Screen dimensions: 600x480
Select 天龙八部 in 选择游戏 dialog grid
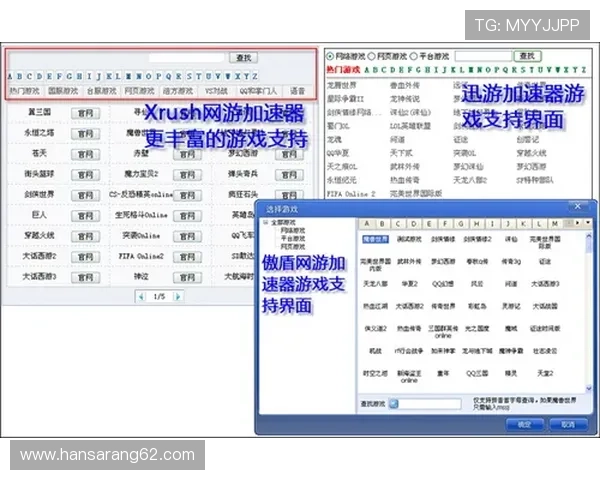click(x=375, y=284)
